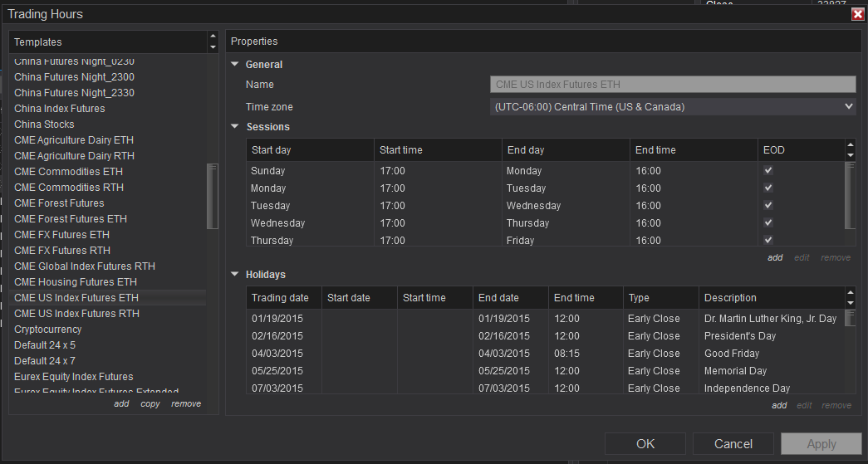The image size is (868, 464).
Task: Click copy link under Templates list
Action: coord(150,404)
